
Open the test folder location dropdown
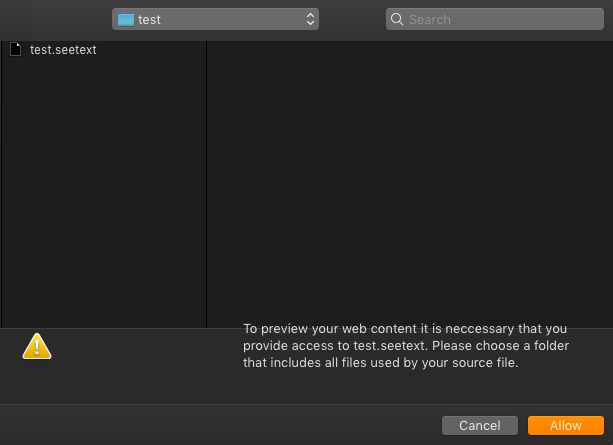click(x=215, y=19)
